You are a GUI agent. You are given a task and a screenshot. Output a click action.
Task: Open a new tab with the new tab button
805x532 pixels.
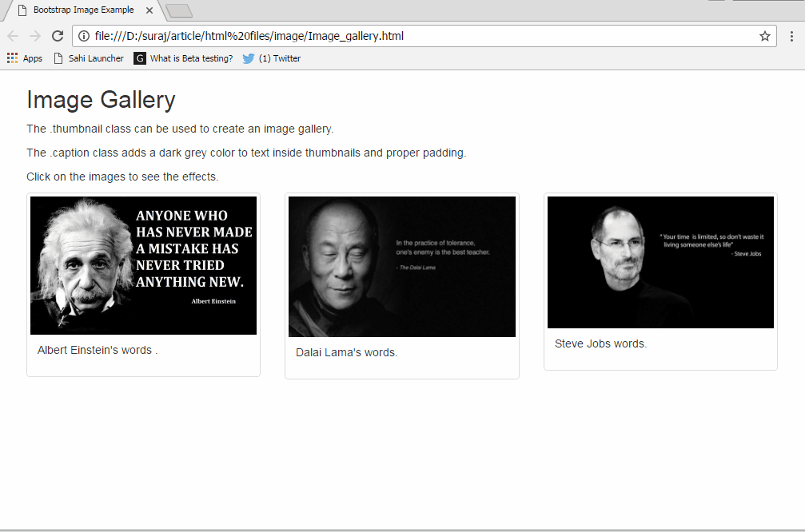179,10
